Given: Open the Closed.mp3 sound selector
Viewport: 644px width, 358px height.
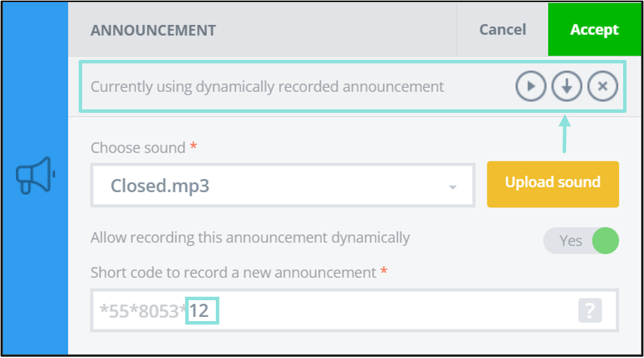Looking at the screenshot, I should pyautogui.click(x=283, y=185).
